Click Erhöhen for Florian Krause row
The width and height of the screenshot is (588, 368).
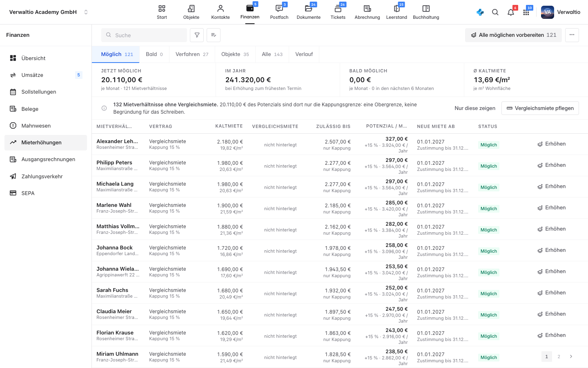point(551,335)
